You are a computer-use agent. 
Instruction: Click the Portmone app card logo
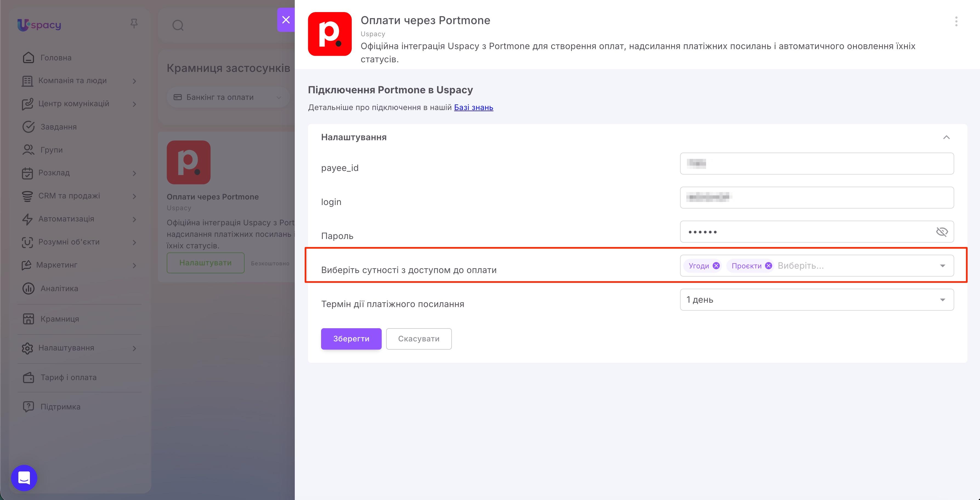[188, 163]
